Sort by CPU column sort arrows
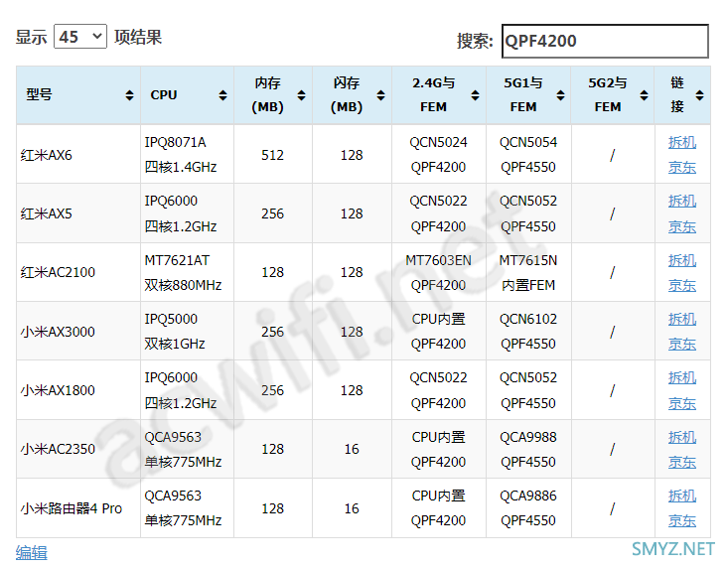Screen dimensions: 728x568 [x=222, y=95]
